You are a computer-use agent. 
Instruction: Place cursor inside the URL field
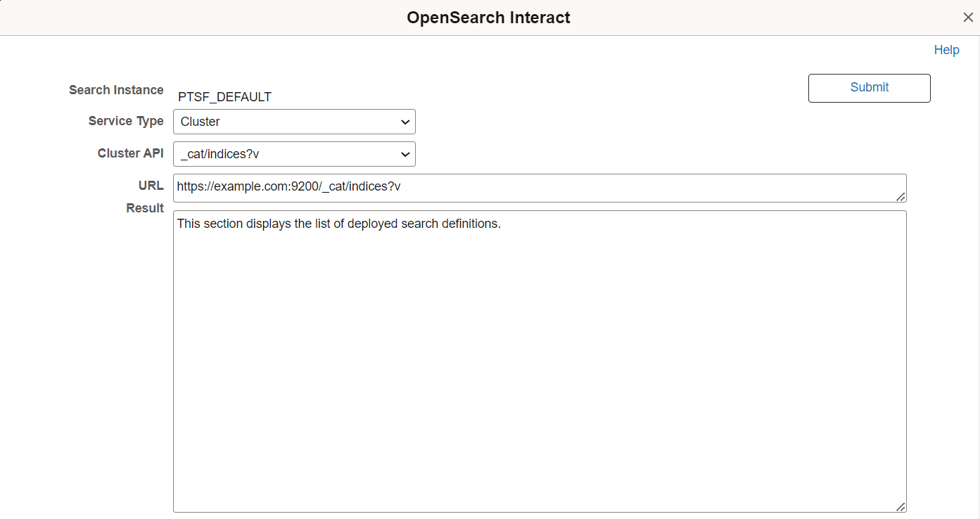point(492,186)
